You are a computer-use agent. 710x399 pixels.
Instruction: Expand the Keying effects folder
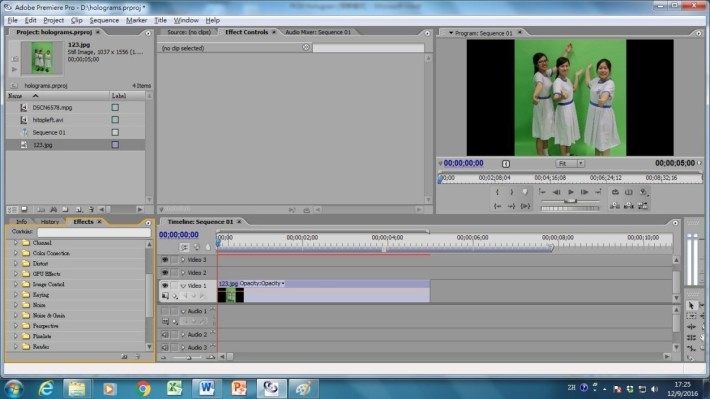[x=15, y=295]
